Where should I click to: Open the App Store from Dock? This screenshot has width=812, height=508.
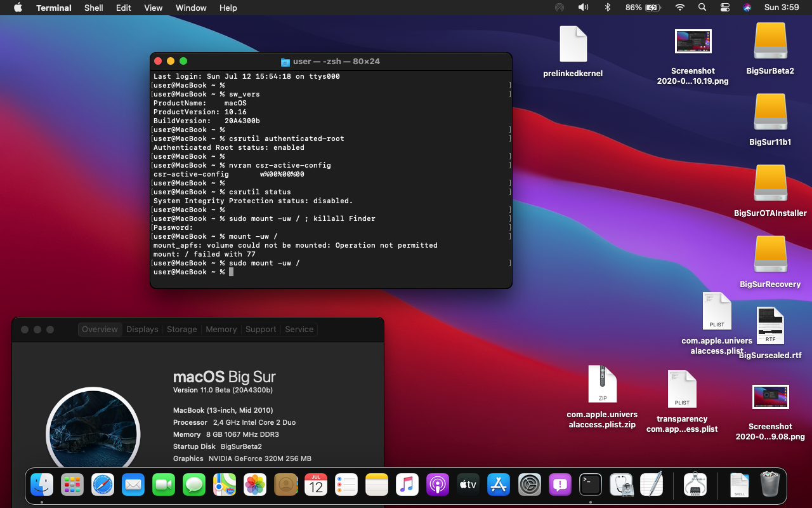[499, 485]
